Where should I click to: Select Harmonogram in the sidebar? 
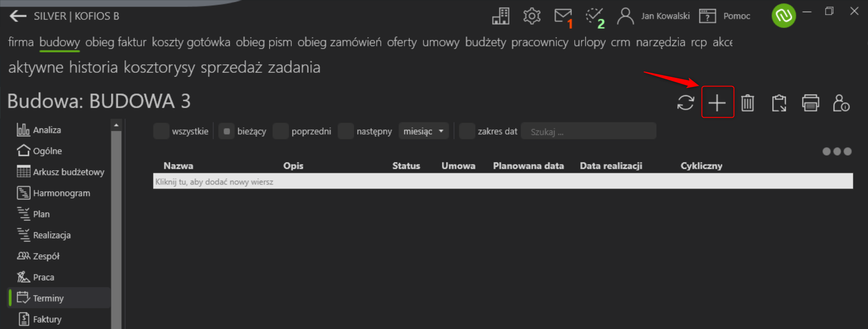point(61,193)
